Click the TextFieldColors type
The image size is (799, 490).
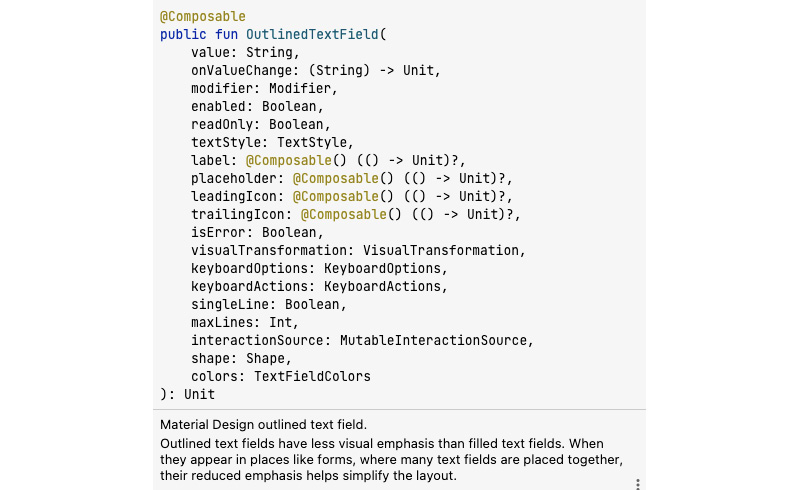tap(312, 376)
